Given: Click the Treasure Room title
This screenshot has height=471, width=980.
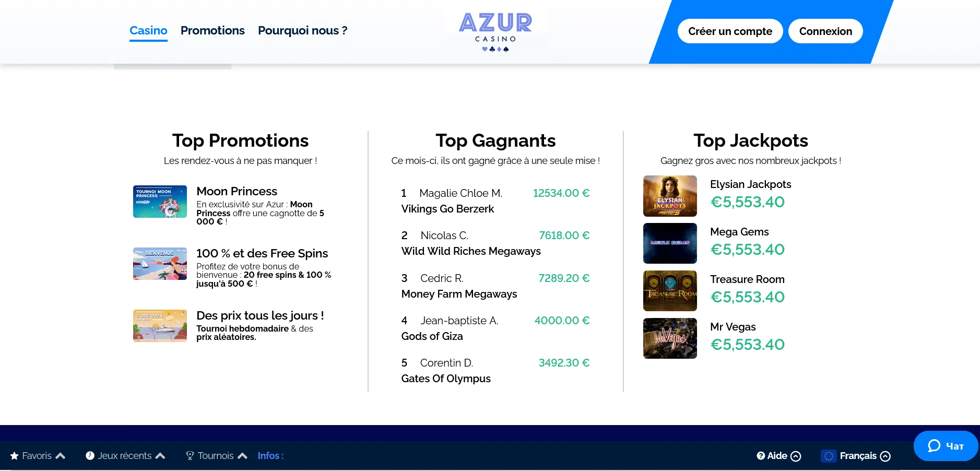Looking at the screenshot, I should (x=747, y=279).
